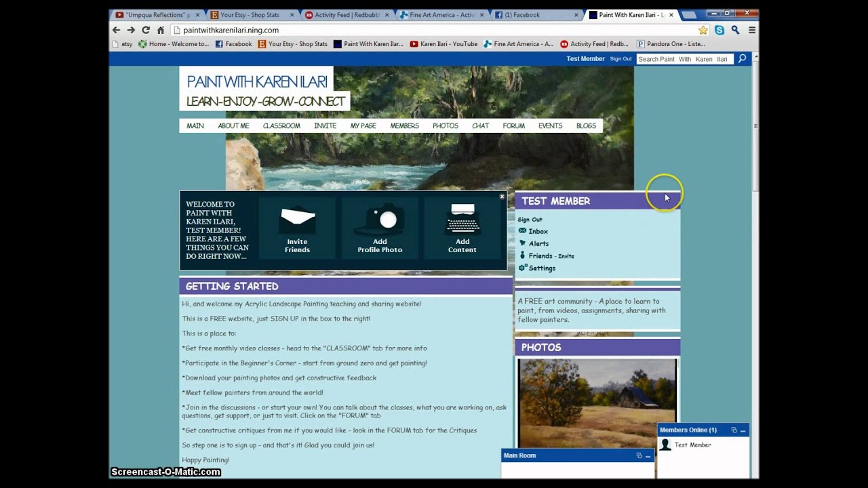Open the etsy bookmark
Image resolution: width=868 pixels, height=488 pixels.
pyautogui.click(x=122, y=44)
